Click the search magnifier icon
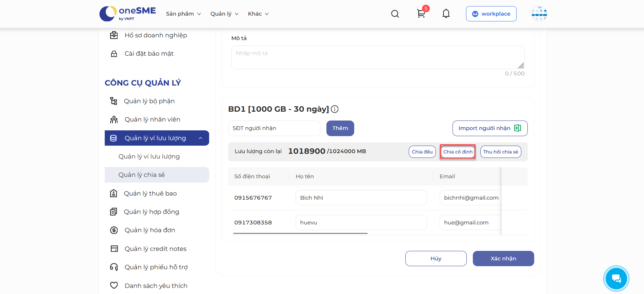This screenshot has height=294, width=644. [395, 14]
